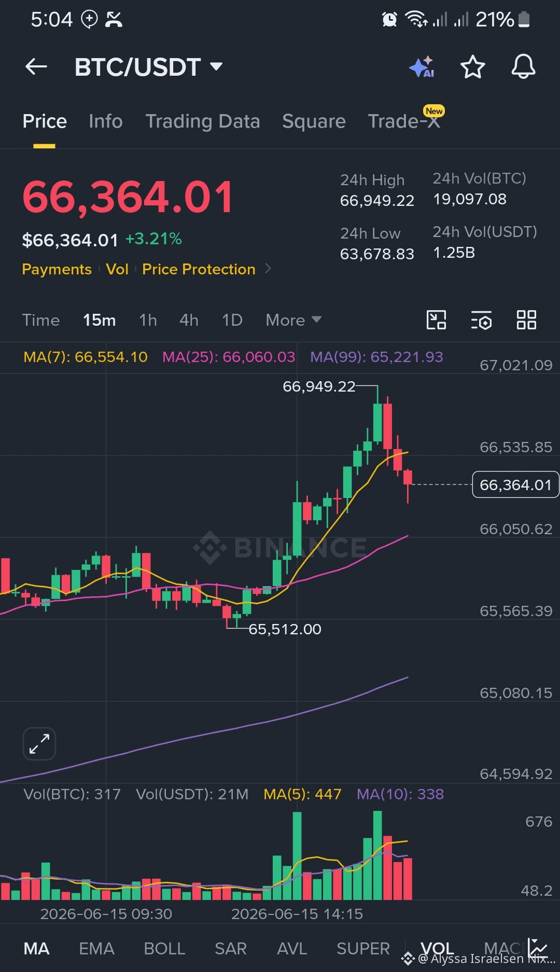Select the 1h chart interval
Image resolution: width=560 pixels, height=972 pixels.
tap(148, 320)
